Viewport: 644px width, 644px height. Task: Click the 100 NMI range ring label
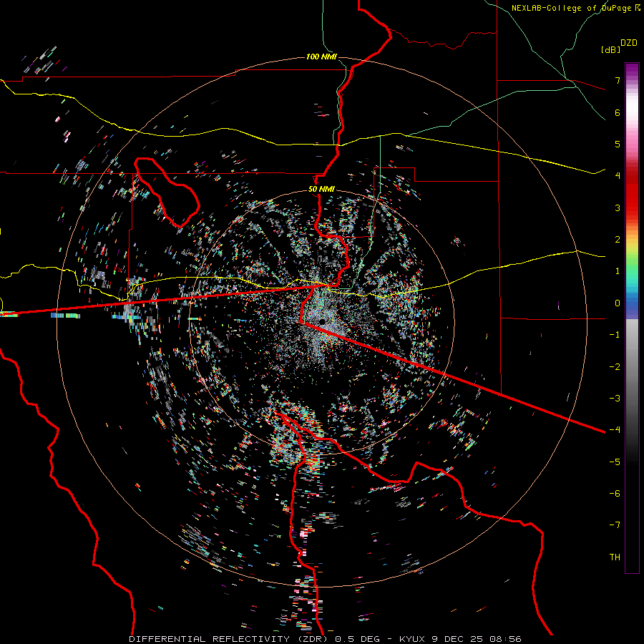321,57
